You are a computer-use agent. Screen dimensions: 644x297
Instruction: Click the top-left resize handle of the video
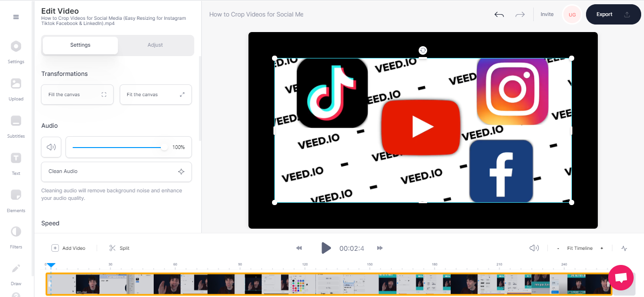click(275, 58)
